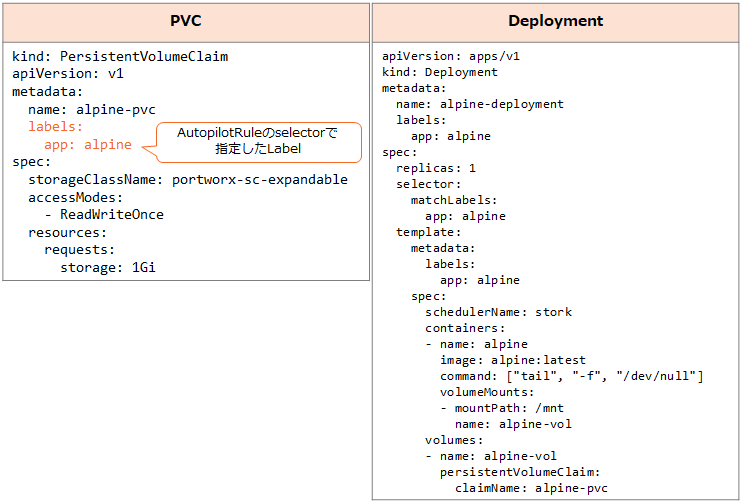The image size is (742, 503).
Task: Select the line 'kind: Deployment'
Action: coord(440,72)
